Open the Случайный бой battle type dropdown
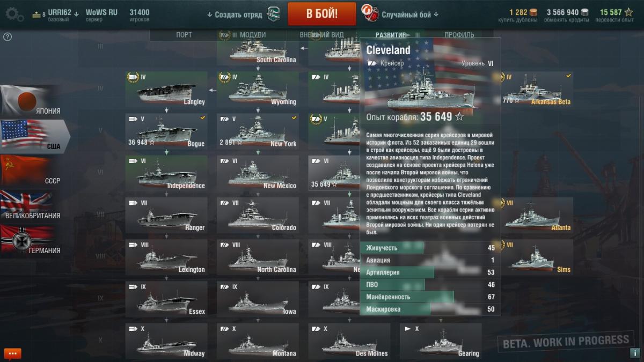644x362 pixels. pyautogui.click(x=410, y=14)
